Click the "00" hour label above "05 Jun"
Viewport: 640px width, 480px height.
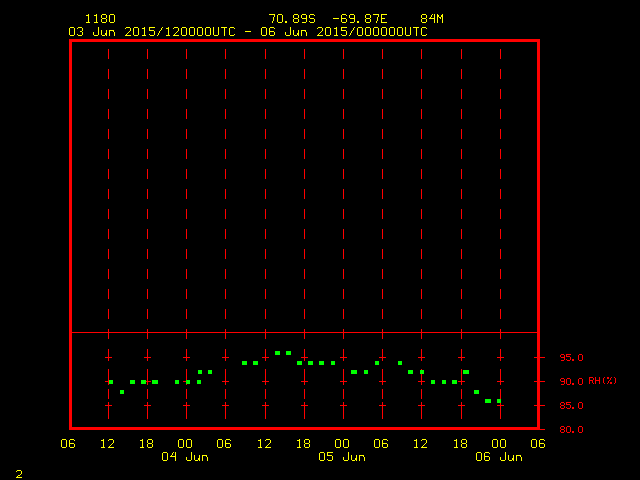tap(342, 444)
